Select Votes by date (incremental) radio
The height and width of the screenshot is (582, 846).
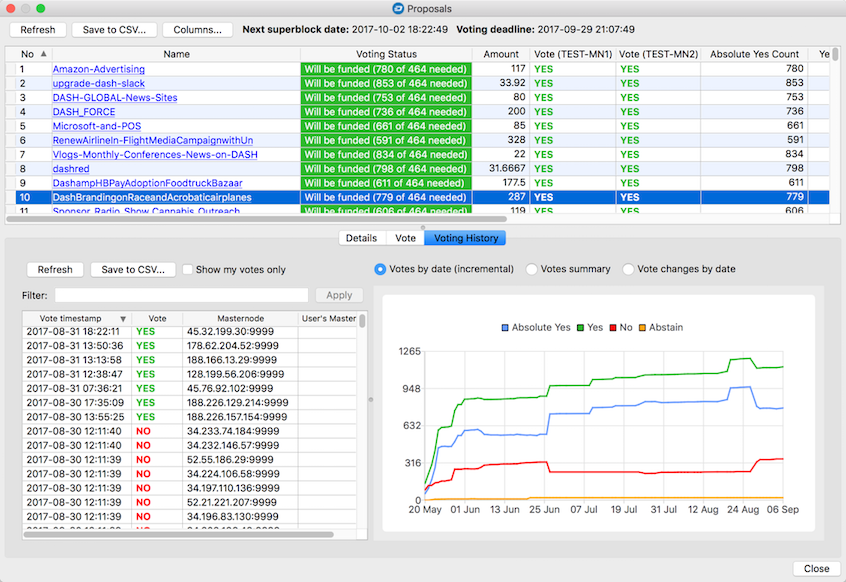[x=380, y=269]
